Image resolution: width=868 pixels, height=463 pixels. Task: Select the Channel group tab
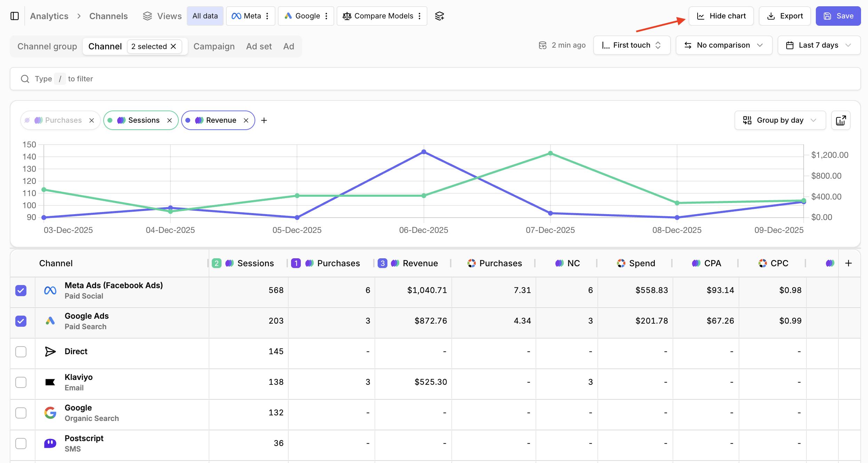47,46
